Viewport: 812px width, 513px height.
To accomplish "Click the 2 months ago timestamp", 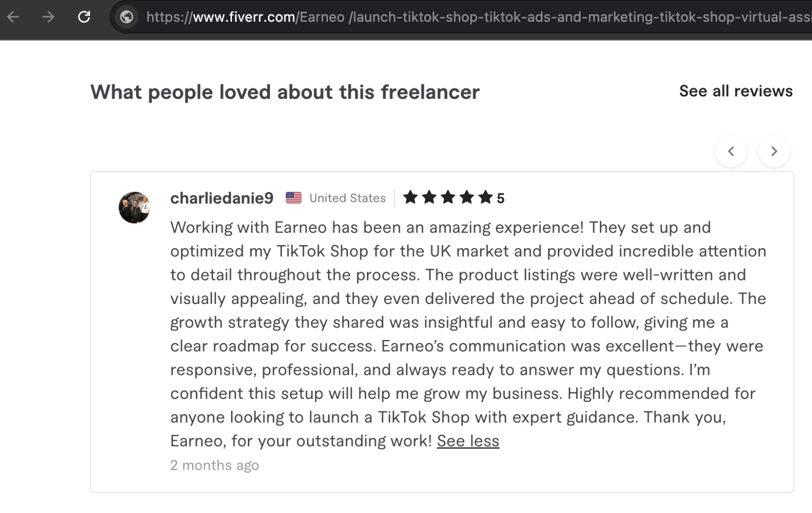I will point(215,465).
